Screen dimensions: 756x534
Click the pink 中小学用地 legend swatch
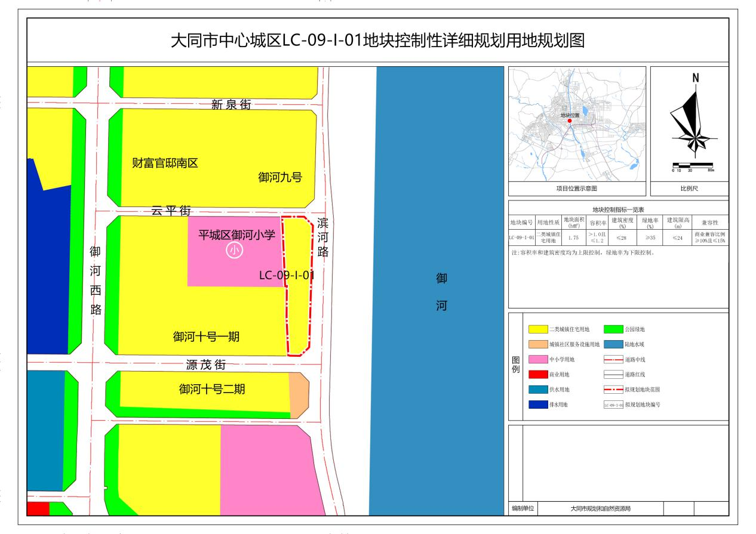pyautogui.click(x=538, y=359)
